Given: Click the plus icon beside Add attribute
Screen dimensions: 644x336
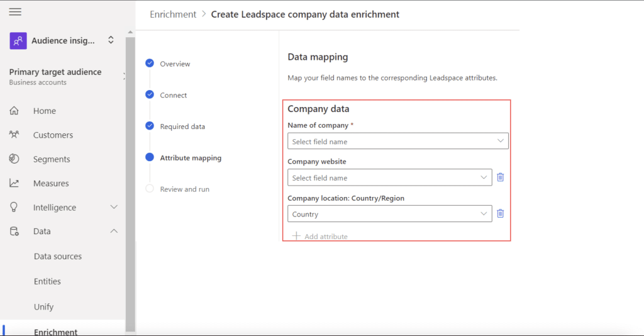Looking at the screenshot, I should pyautogui.click(x=296, y=236).
